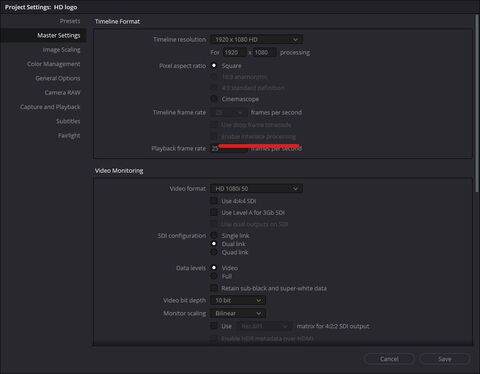Toggle Enable interlace processing checkbox
The width and height of the screenshot is (480, 374).
(x=214, y=136)
